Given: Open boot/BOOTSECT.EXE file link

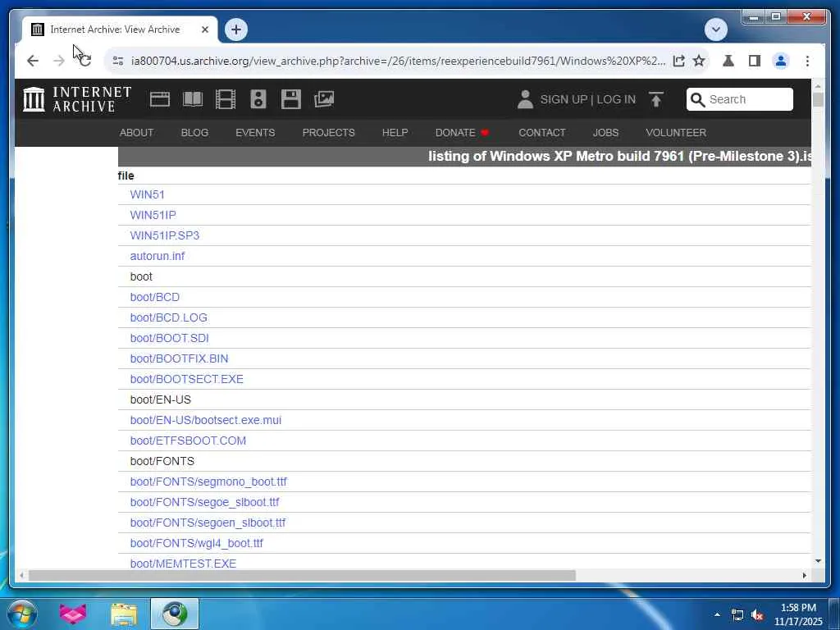Looking at the screenshot, I should click(186, 379).
